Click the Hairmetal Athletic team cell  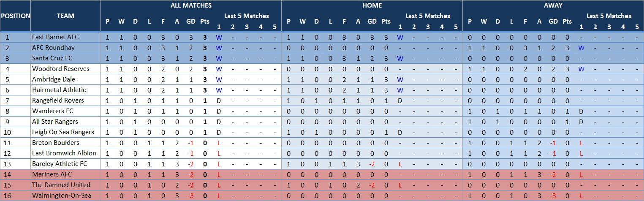[65, 90]
